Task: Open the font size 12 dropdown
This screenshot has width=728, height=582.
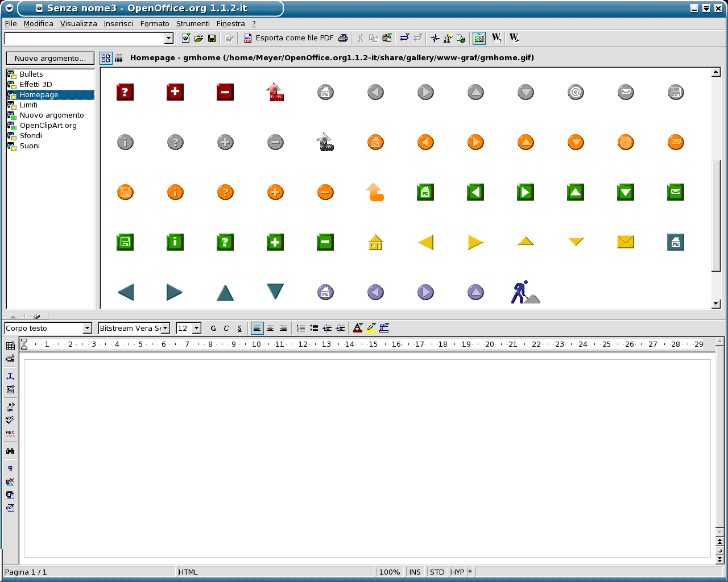Action: 196,328
